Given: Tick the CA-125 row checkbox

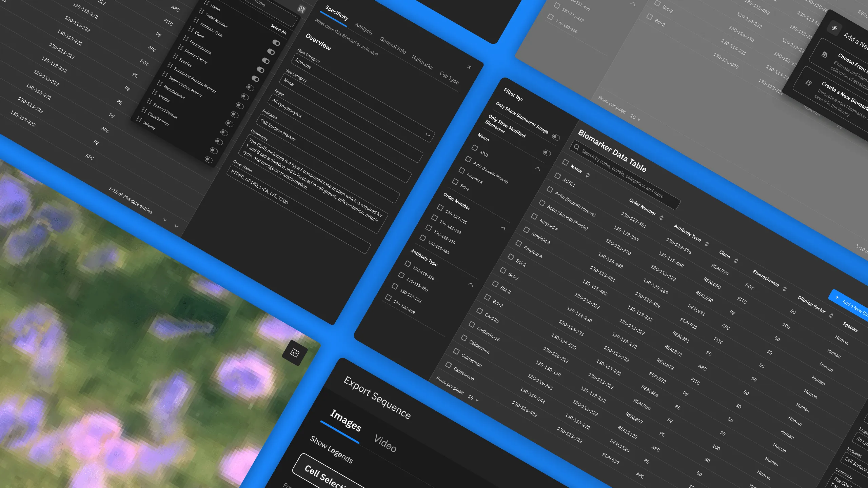Looking at the screenshot, I should click(x=479, y=311).
